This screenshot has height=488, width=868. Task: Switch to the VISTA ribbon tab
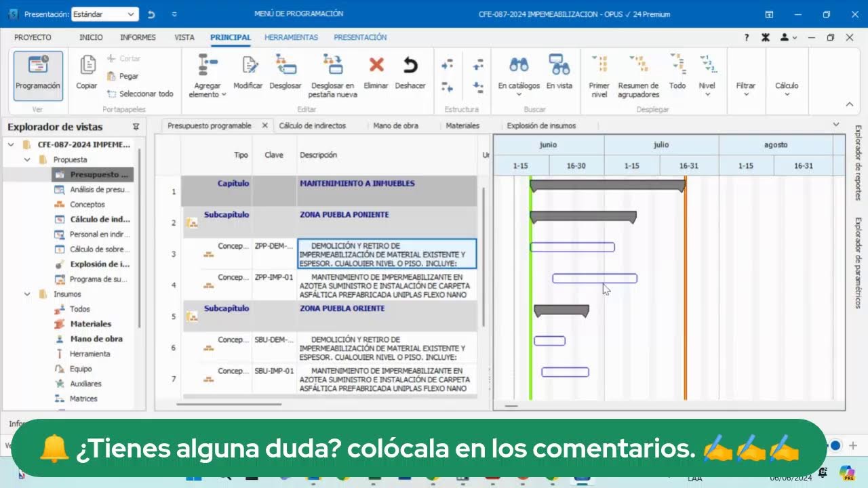tap(184, 37)
